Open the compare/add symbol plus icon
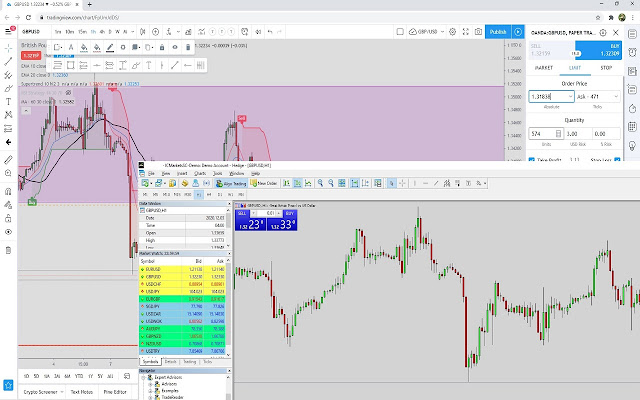The width and height of the screenshot is (640, 400). point(156,32)
